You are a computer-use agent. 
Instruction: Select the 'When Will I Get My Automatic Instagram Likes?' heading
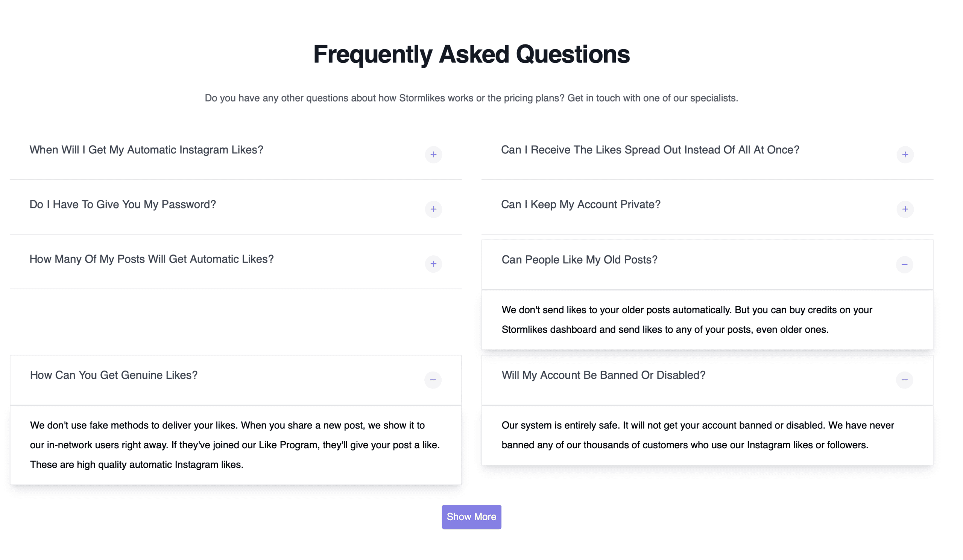[146, 150]
